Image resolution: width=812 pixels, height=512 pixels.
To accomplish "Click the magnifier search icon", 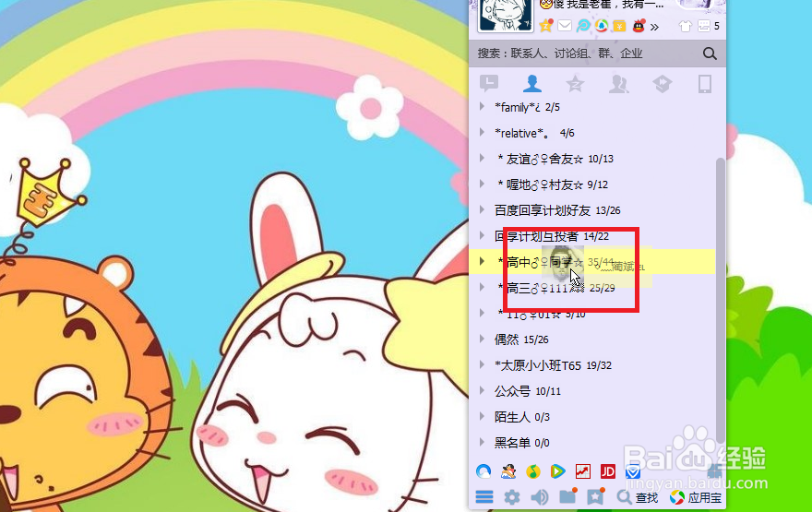I will [710, 54].
